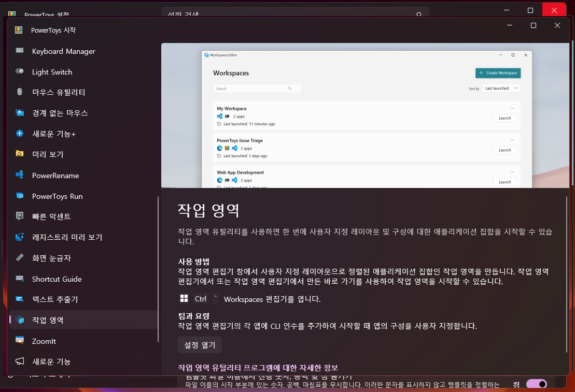Select 레지스트리 미리 보기 entry
575x392 pixels.
[83, 237]
